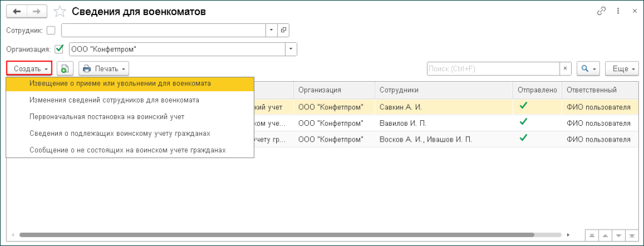Image resolution: width=644 pixels, height=246 pixels.
Task: Open the Создать dropdown button
Action: tap(29, 69)
